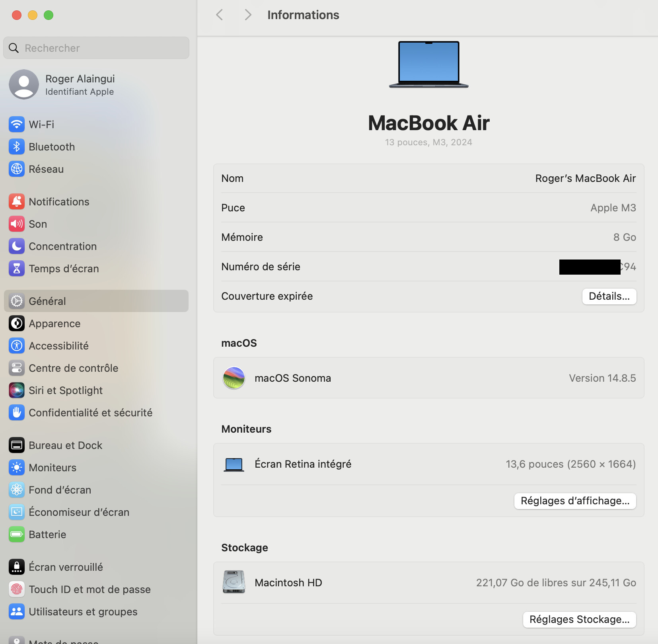The height and width of the screenshot is (644, 658).
Task: Click the Rechercher search field
Action: pyautogui.click(x=95, y=48)
